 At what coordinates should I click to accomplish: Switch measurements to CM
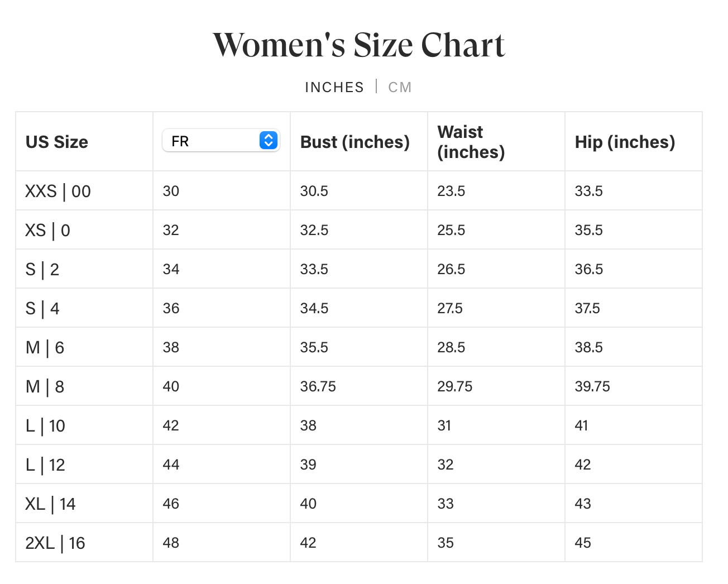(400, 87)
